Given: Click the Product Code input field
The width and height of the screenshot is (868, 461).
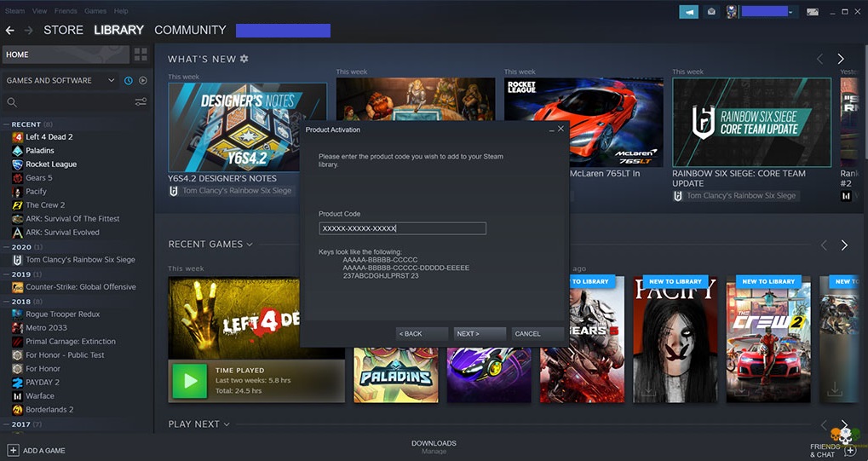Looking at the screenshot, I should 402,228.
